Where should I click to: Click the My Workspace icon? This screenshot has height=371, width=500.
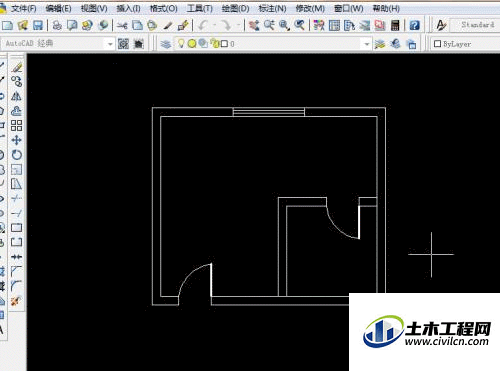point(139,44)
